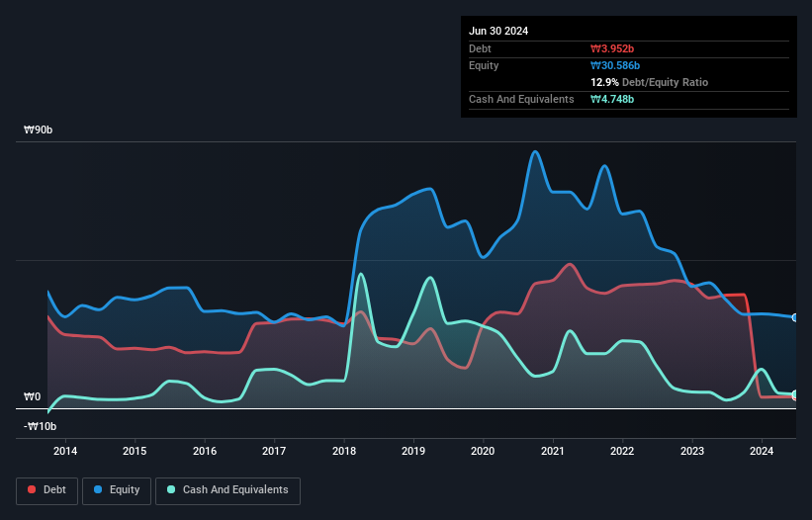Click the 2022 x-axis label
The image size is (812, 520).
pyautogui.click(x=623, y=452)
